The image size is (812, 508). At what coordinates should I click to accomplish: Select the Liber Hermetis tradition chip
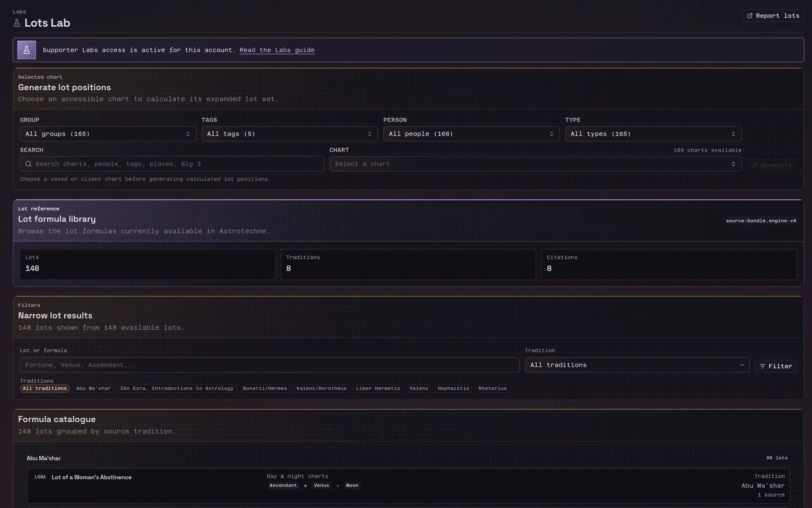click(x=378, y=389)
